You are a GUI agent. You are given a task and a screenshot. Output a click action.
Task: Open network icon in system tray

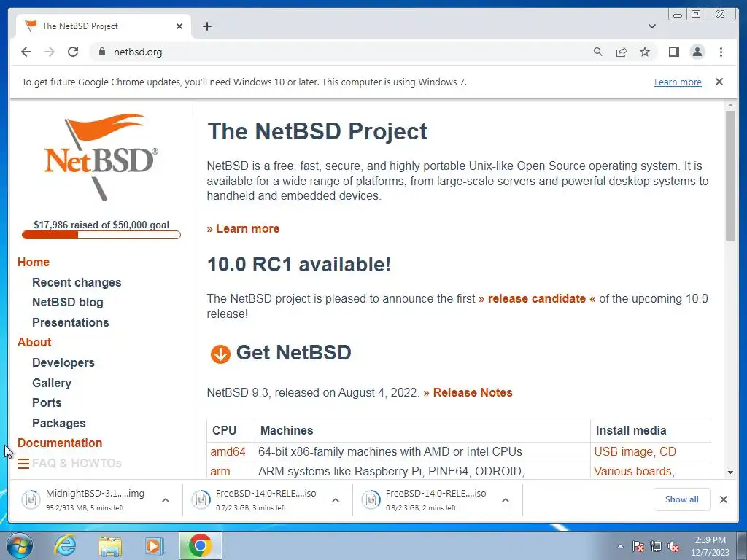click(656, 546)
